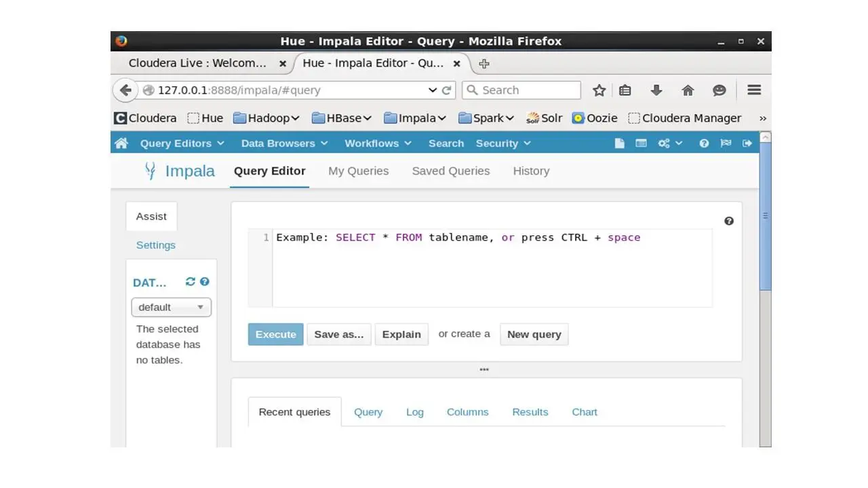The height and width of the screenshot is (488, 868).
Task: Open the Columns tab
Action: pyautogui.click(x=467, y=412)
